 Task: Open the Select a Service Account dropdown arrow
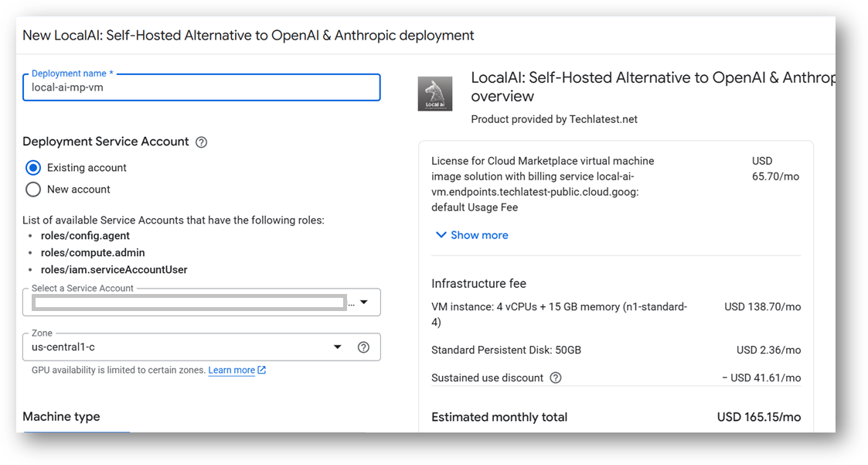(x=364, y=302)
